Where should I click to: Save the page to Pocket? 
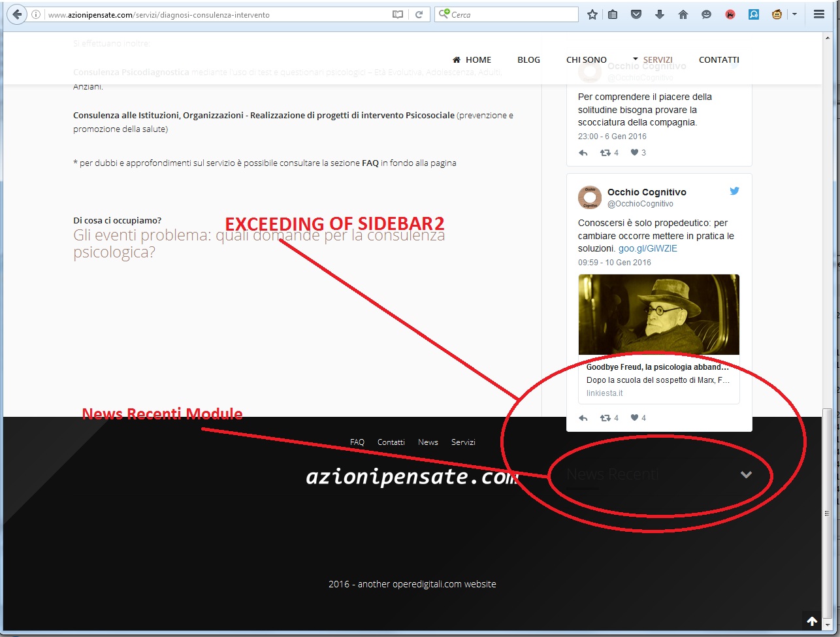(x=636, y=14)
